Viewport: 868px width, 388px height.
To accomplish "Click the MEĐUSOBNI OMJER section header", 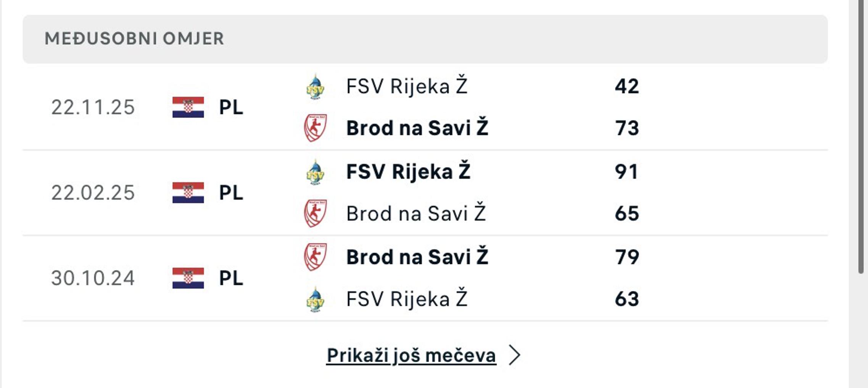I will pos(134,39).
